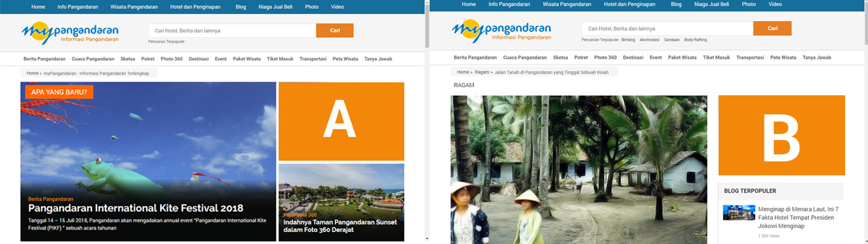Screen dimensions: 868x244
Task: Select Event on the right page
Action: click(x=656, y=57)
